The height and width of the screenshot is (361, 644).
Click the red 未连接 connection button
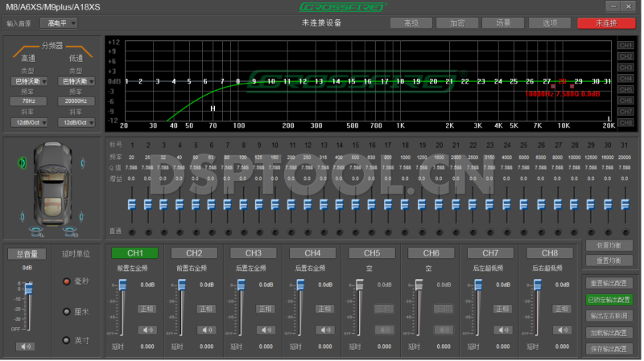tap(605, 23)
